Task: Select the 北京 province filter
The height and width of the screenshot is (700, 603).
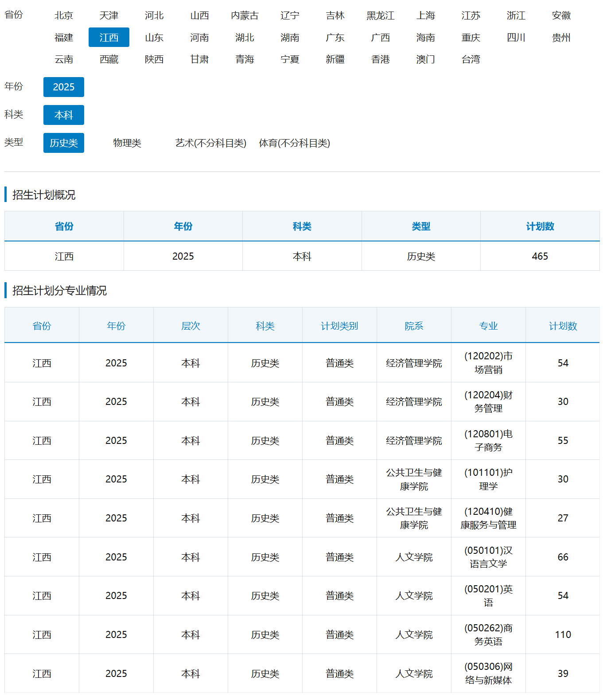Action: coord(64,16)
